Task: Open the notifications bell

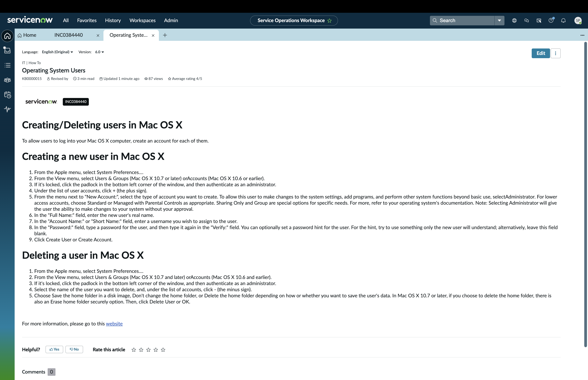Action: click(563, 20)
